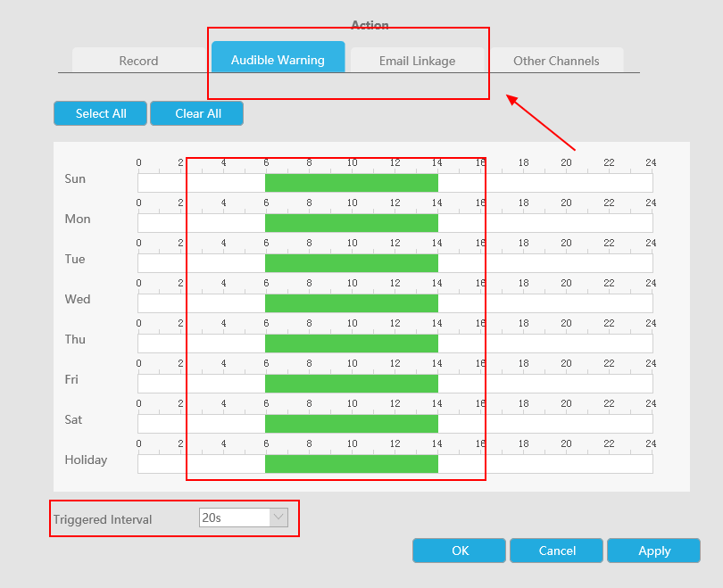723x588 pixels.
Task: Click Wednesday's green schedule bar
Action: click(x=351, y=303)
